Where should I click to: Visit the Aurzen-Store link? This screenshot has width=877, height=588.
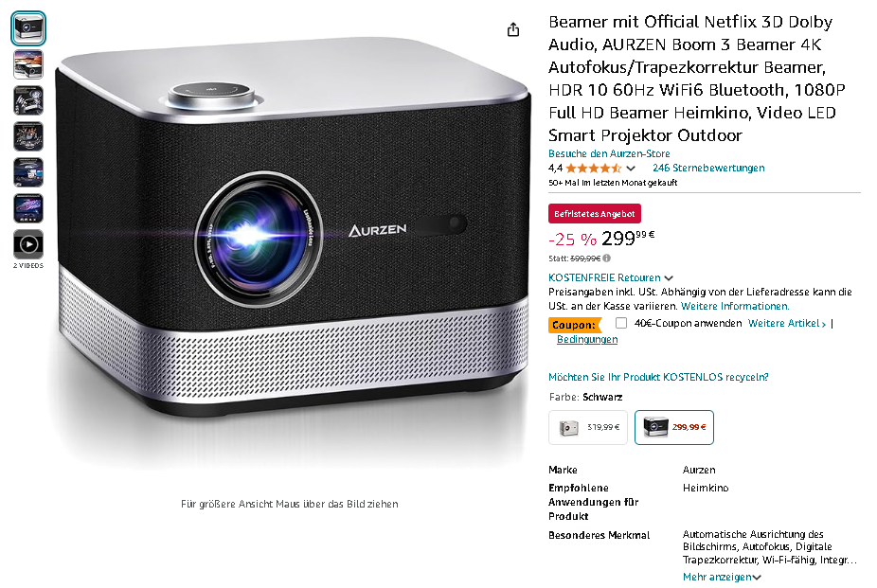pyautogui.click(x=609, y=153)
